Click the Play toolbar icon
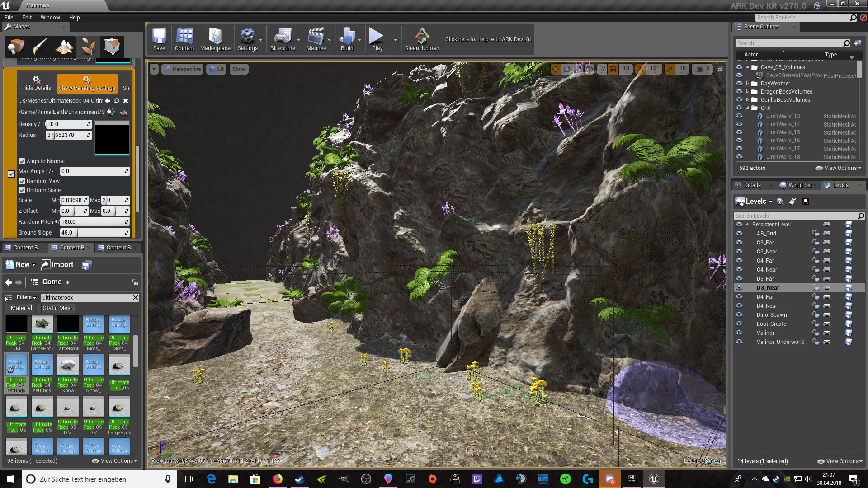Image resolution: width=868 pixels, height=488 pixels. pos(377,39)
